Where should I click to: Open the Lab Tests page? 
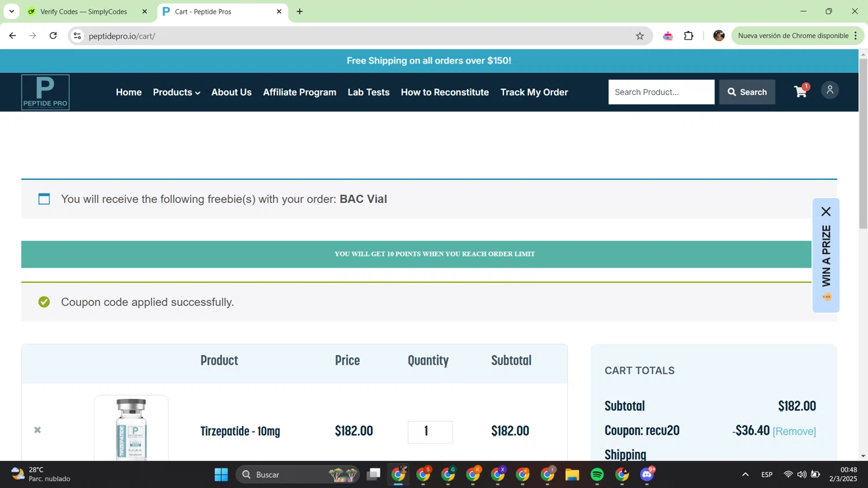click(369, 92)
